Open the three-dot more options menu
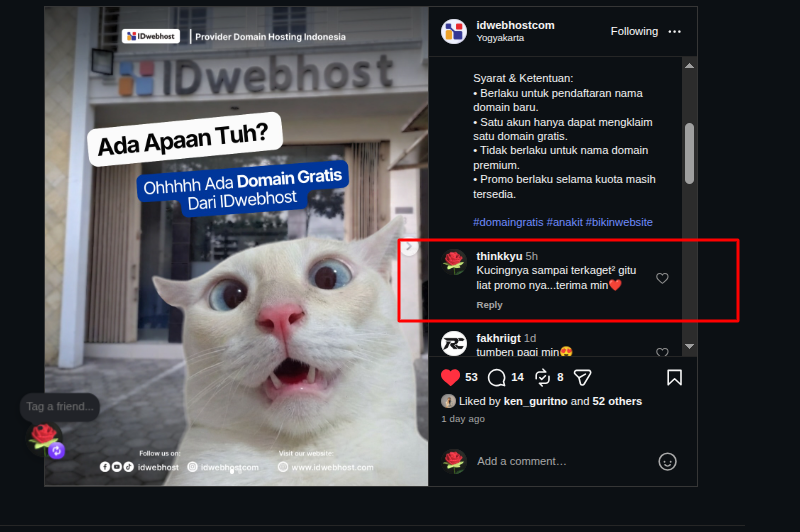 tap(674, 32)
